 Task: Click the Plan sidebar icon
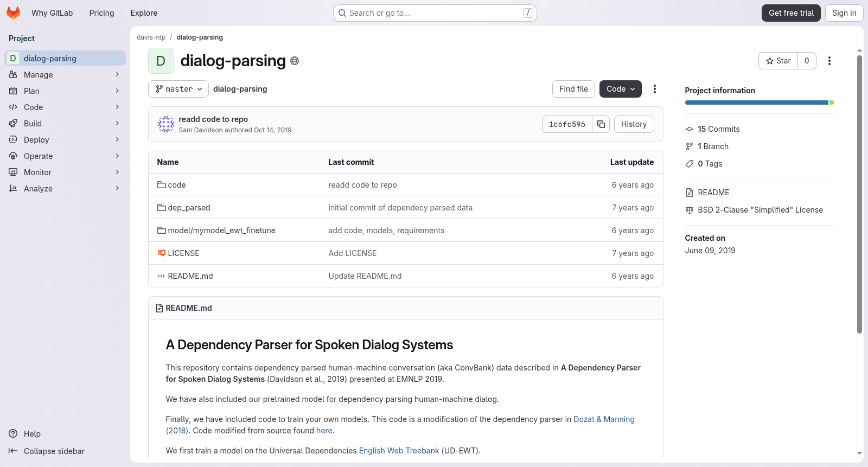(13, 91)
